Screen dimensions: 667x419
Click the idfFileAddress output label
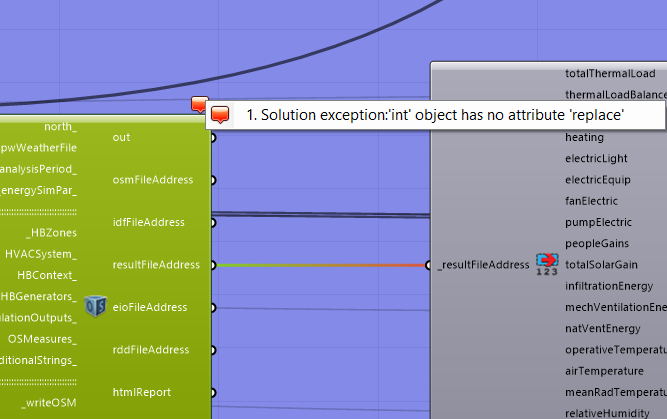point(148,222)
